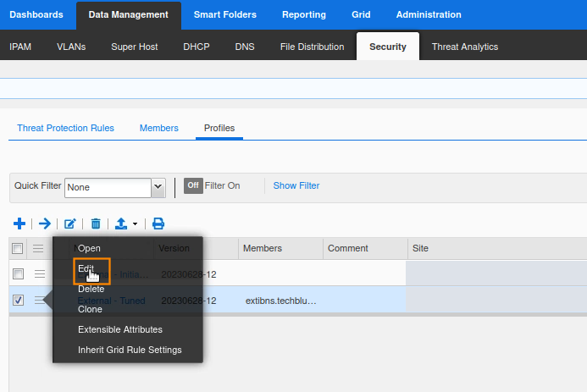Expand the Export options arrow
The height and width of the screenshot is (392, 587).
tap(136, 224)
